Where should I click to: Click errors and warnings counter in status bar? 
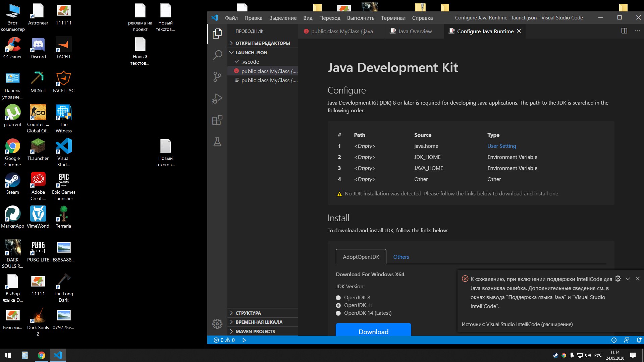[x=224, y=340]
